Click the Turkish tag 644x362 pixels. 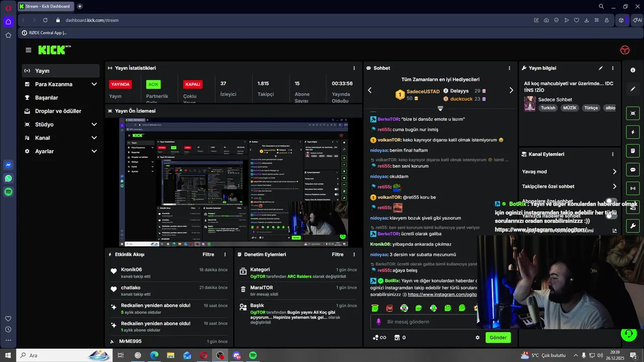point(548,108)
